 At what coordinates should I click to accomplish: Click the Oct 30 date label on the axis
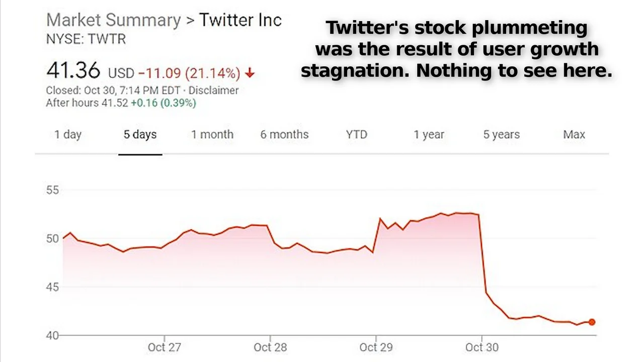click(x=481, y=347)
